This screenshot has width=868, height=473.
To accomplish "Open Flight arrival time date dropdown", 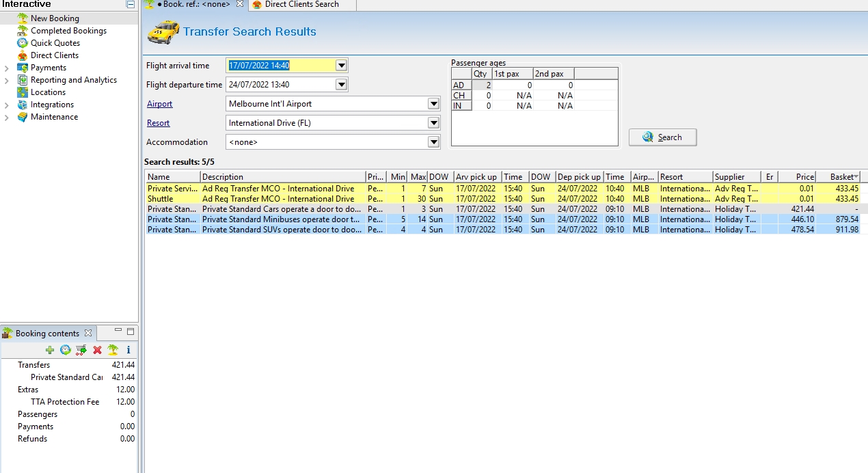I will click(x=342, y=66).
